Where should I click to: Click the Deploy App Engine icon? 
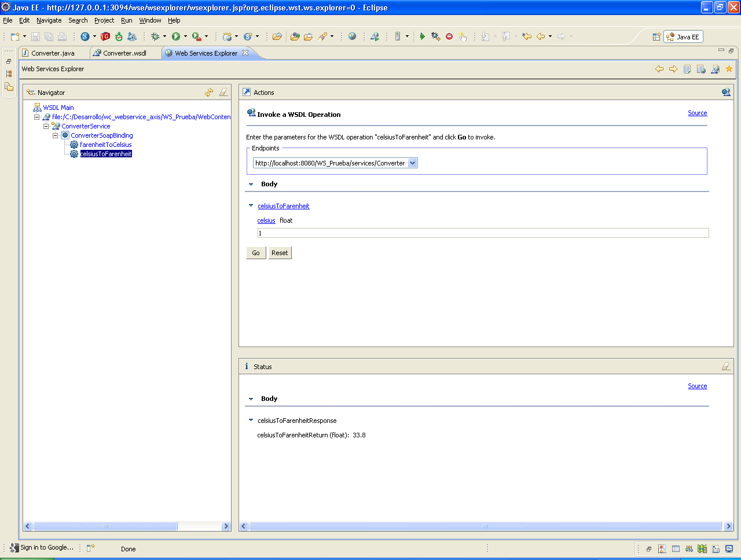click(132, 36)
